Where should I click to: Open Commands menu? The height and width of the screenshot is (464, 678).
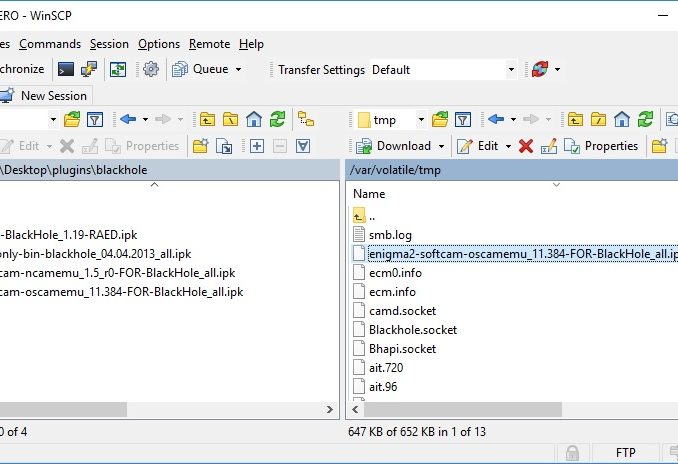pos(50,44)
